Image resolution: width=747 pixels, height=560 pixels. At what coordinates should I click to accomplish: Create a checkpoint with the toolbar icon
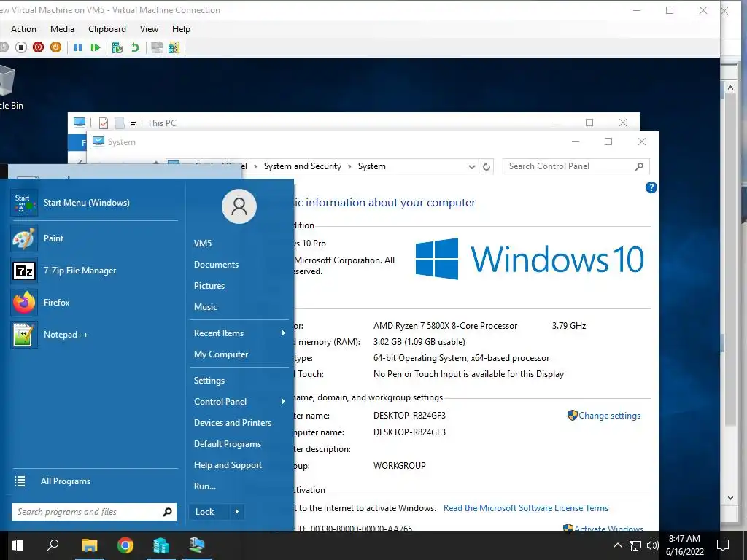pos(117,47)
